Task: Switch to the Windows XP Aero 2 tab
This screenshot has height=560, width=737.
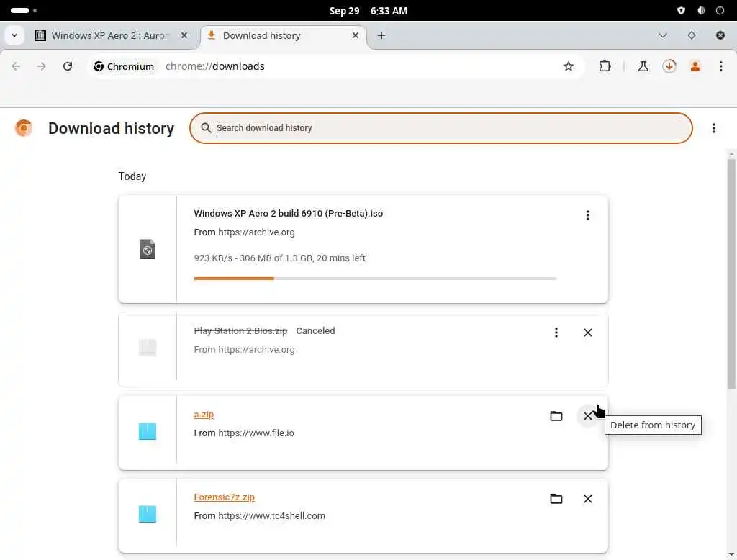Action: click(109, 35)
